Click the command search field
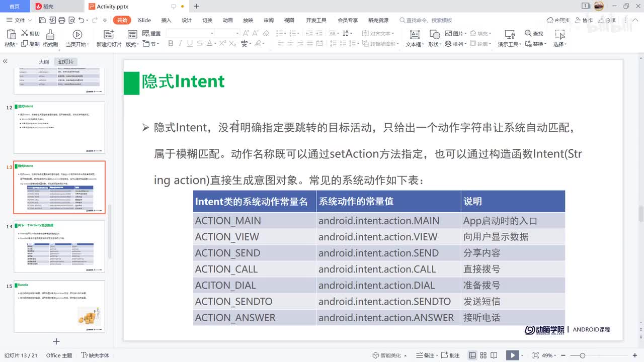Screen dimensions: 644x362 (x=426, y=20)
